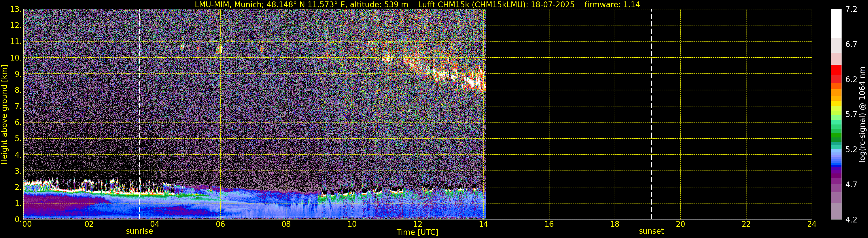Click the y-axis tick label '3.'

pyautogui.click(x=18, y=171)
